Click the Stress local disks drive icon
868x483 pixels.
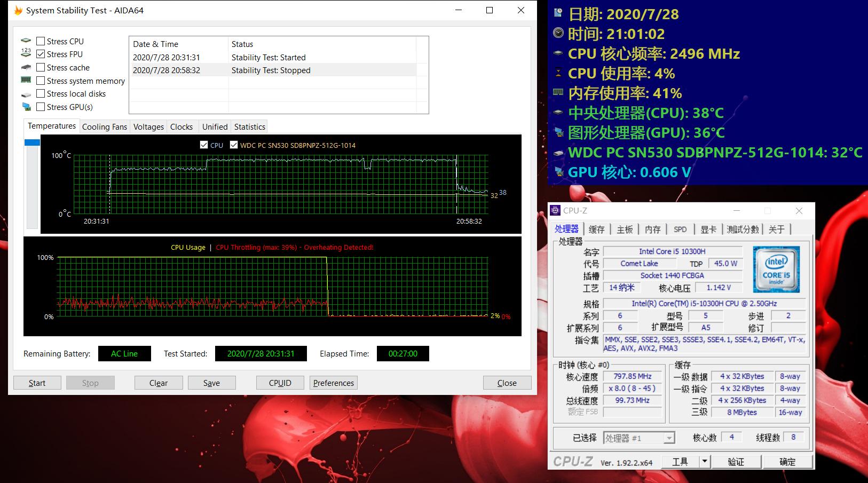pos(26,94)
